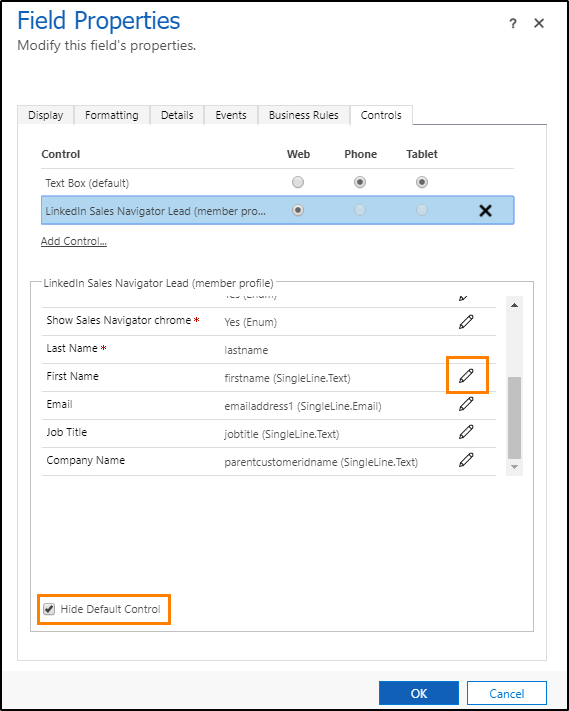Click the parentcustomeridname (SingleLine.Text) value
Screen dimensions: 569x711
(321, 463)
